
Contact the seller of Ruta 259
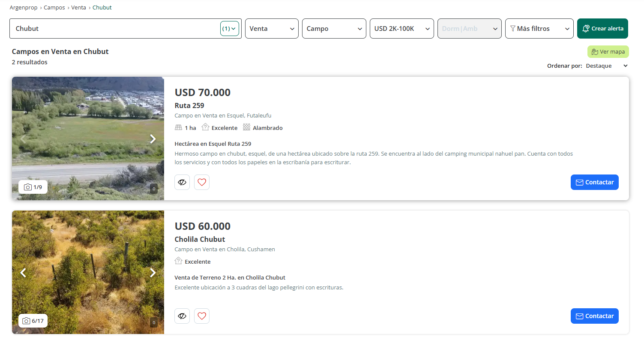[594, 182]
